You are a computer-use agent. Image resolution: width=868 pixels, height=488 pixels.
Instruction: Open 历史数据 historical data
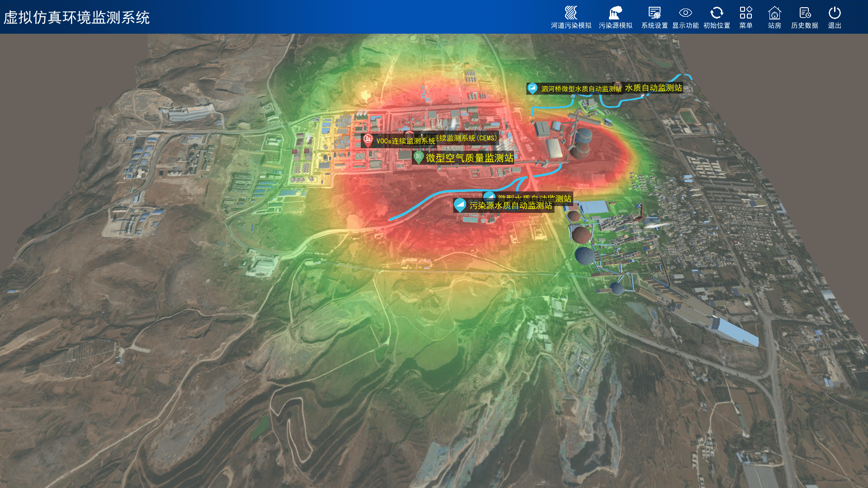pyautogui.click(x=804, y=18)
